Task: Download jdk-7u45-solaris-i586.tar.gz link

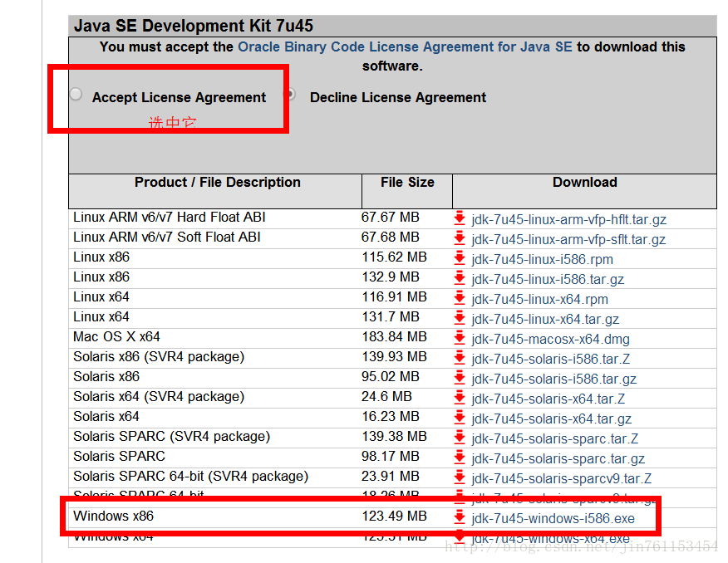Action: (553, 379)
